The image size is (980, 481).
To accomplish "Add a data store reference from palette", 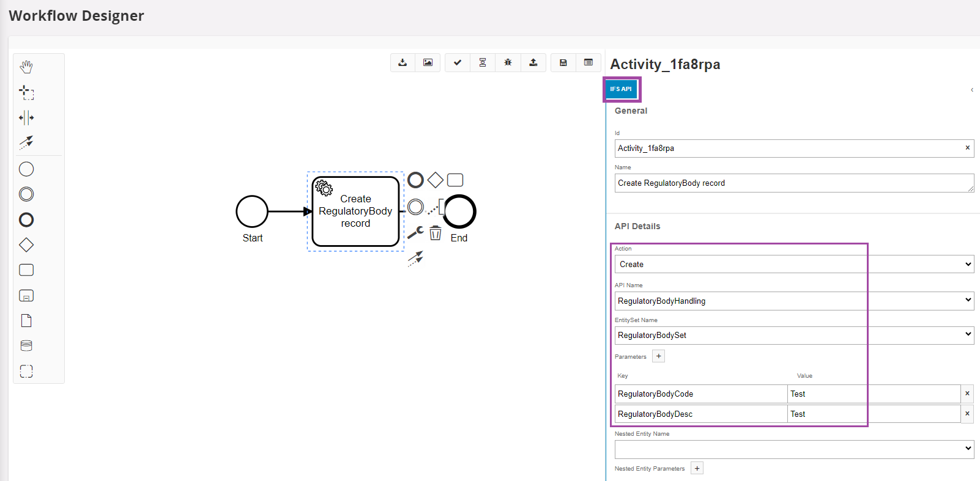I will (26, 346).
